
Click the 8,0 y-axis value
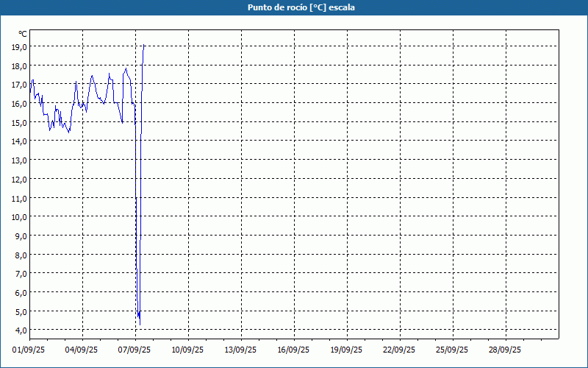tap(20, 255)
